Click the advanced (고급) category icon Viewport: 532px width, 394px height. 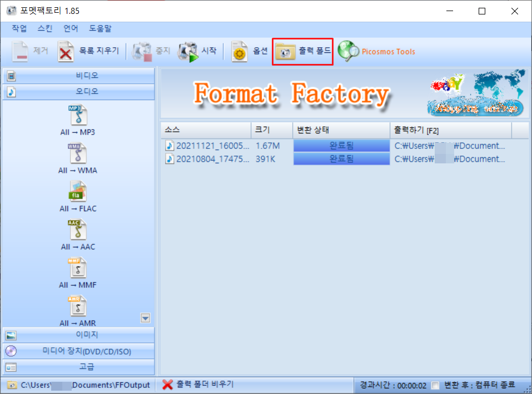tap(11, 367)
